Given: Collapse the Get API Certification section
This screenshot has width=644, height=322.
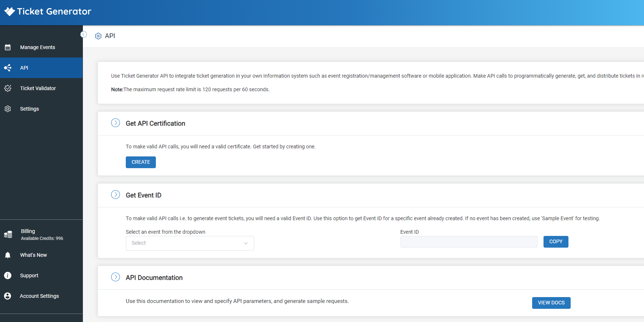Looking at the screenshot, I should click(x=116, y=123).
